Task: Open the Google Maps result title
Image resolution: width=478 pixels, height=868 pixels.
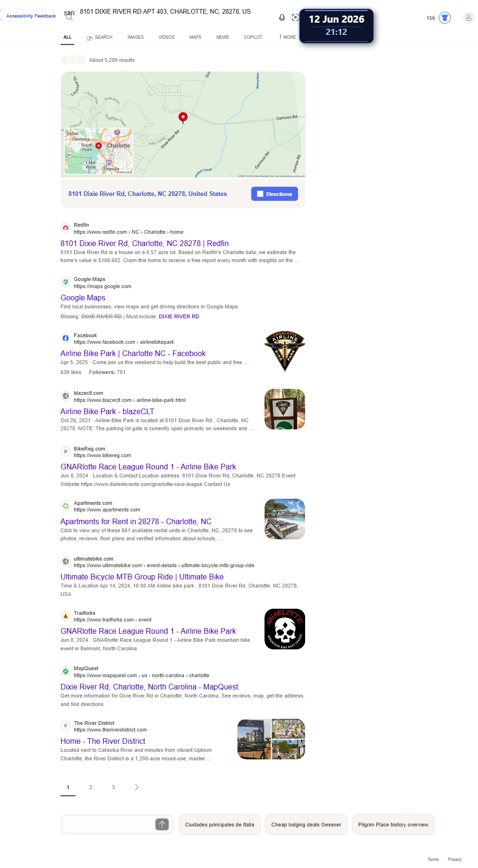Action: (83, 298)
